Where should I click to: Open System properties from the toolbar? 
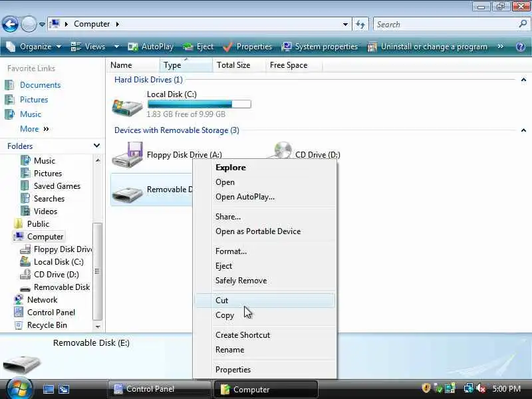pos(320,47)
